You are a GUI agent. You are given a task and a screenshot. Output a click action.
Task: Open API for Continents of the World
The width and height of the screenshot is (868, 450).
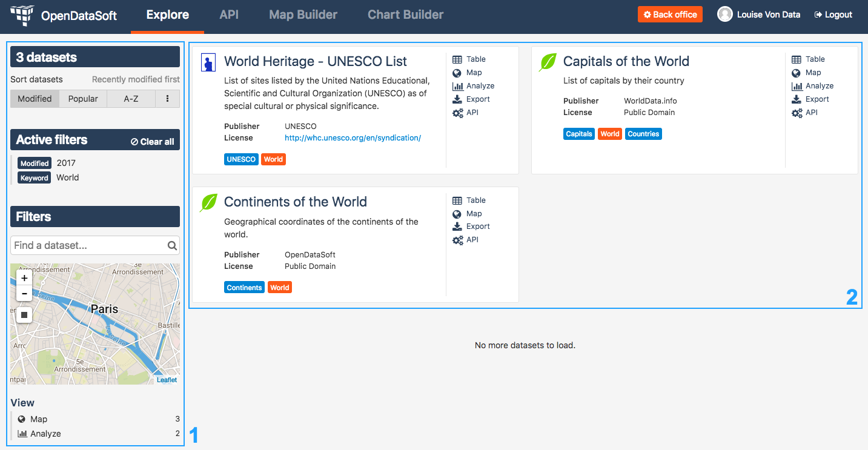(x=466, y=240)
